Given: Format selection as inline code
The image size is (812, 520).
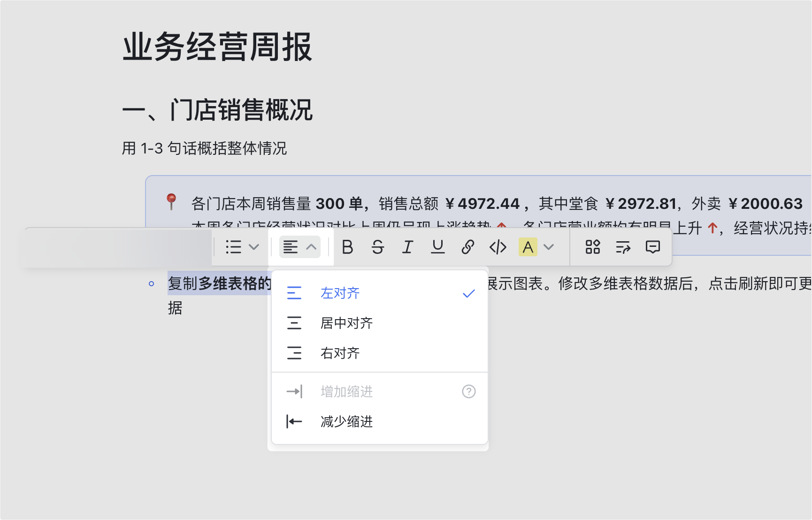Looking at the screenshot, I should coord(498,247).
